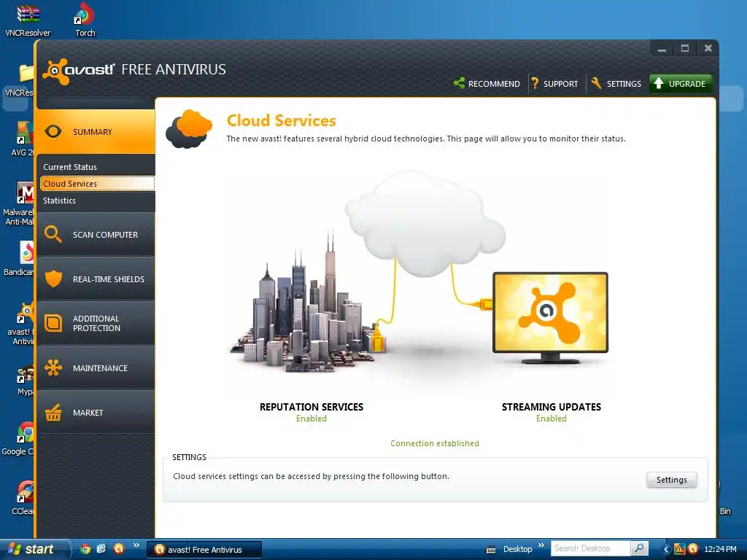Minimize the avast window

click(662, 49)
